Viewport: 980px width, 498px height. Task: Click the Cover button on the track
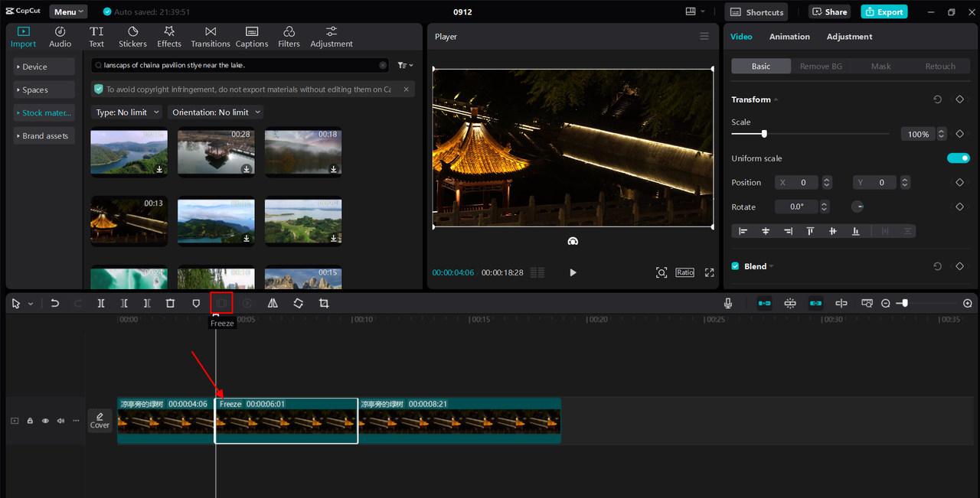tap(100, 420)
